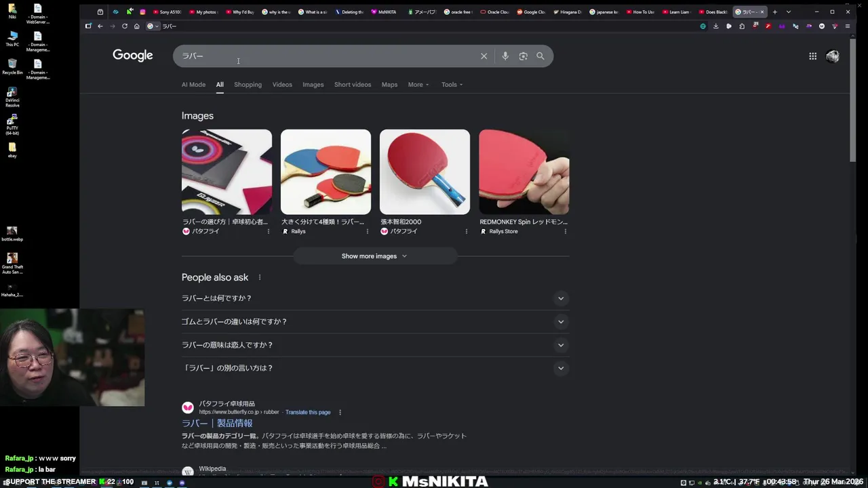Expand Show more images

[374, 256]
